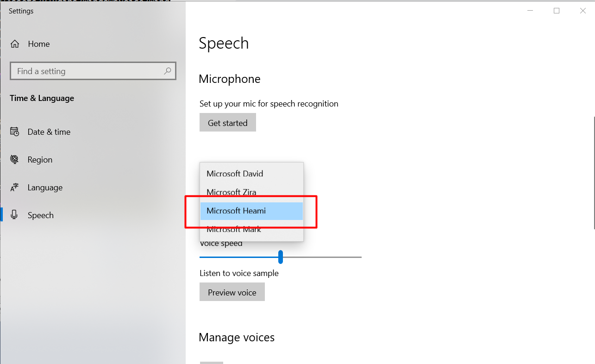Maximize the Settings window
Image resolution: width=595 pixels, height=364 pixels.
557,11
